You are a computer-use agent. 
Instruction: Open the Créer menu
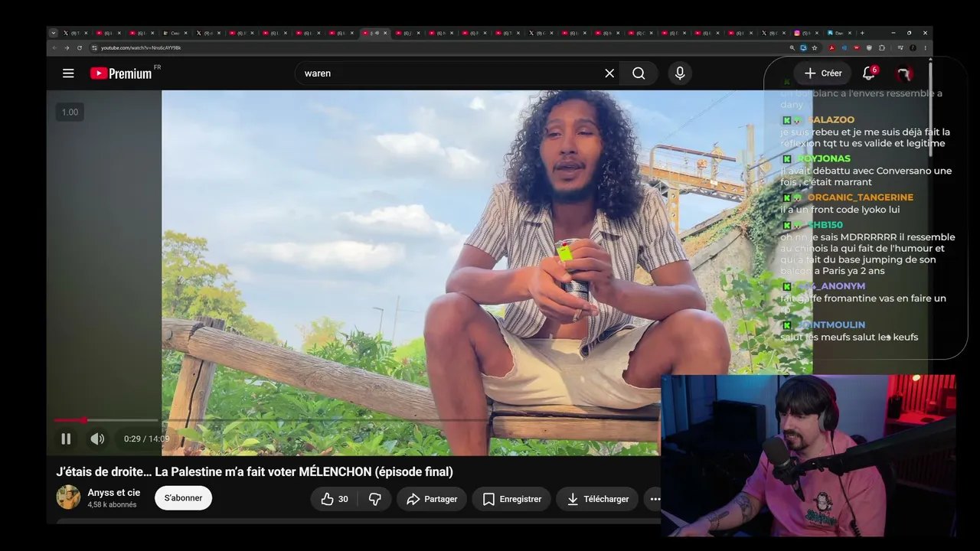(823, 73)
